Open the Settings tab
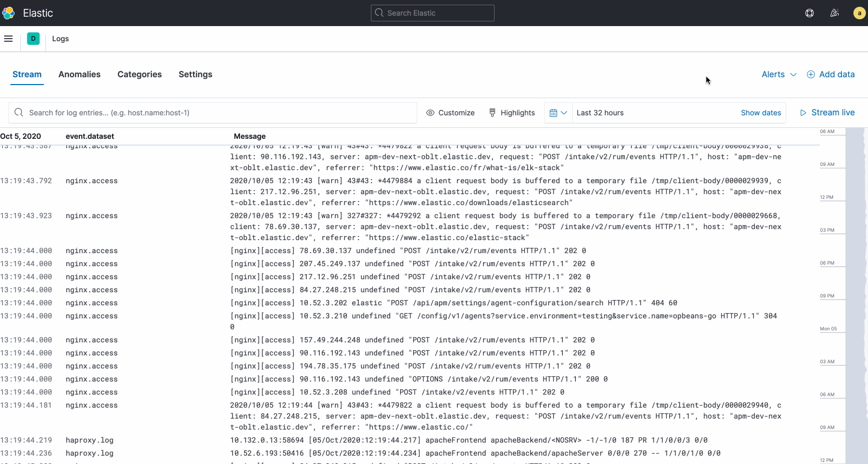868x464 pixels. 195,75
